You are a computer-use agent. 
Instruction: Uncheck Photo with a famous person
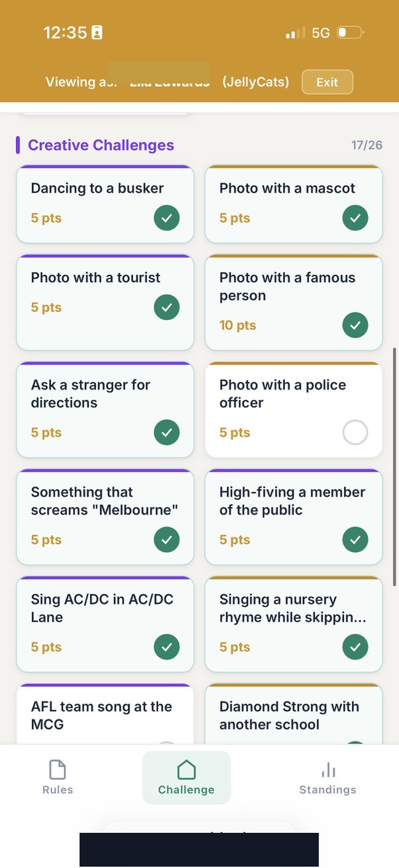coord(355,325)
